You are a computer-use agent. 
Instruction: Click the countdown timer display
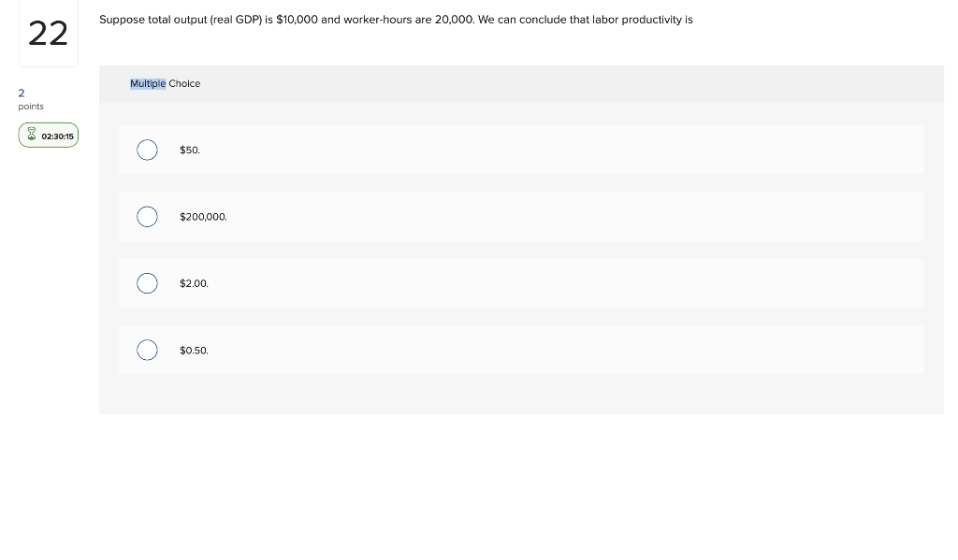tap(57, 136)
